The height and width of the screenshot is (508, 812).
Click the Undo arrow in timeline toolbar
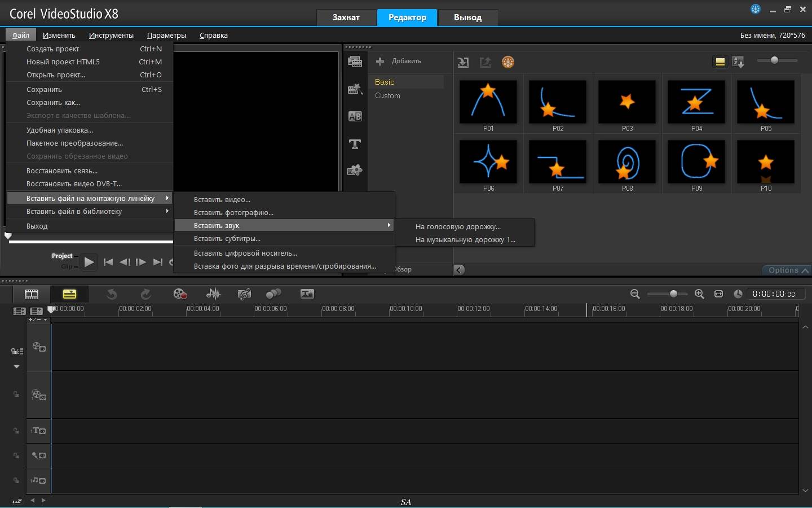111,294
